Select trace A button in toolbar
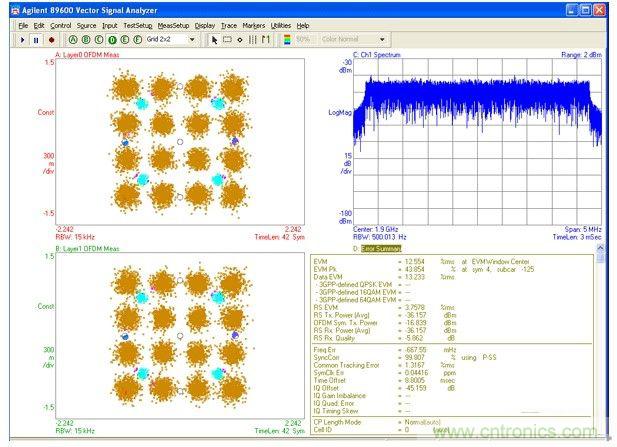The image size is (617, 447). 73,39
